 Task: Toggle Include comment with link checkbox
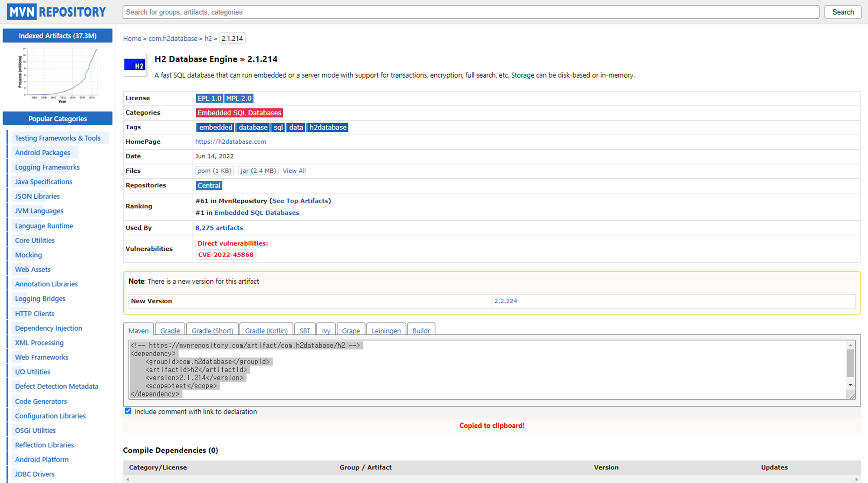click(x=128, y=411)
